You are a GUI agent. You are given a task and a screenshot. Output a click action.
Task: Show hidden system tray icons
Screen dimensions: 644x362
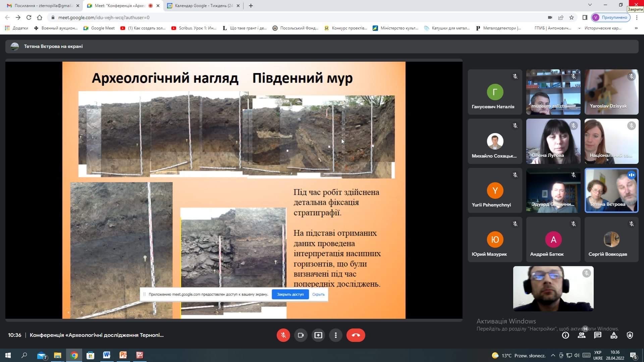(x=553, y=355)
